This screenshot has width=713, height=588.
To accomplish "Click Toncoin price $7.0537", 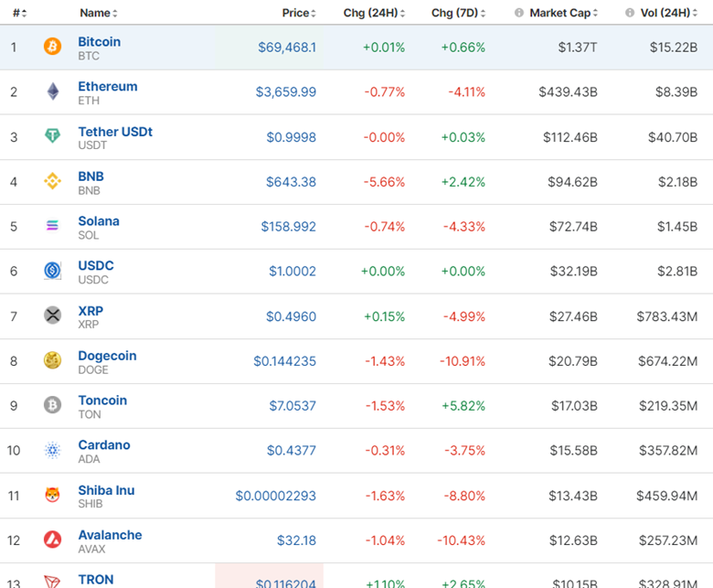I will coord(293,406).
